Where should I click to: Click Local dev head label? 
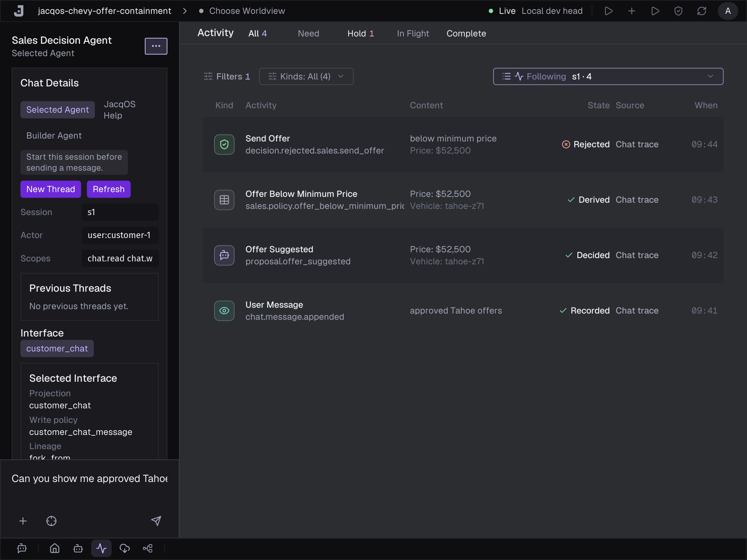pyautogui.click(x=552, y=11)
